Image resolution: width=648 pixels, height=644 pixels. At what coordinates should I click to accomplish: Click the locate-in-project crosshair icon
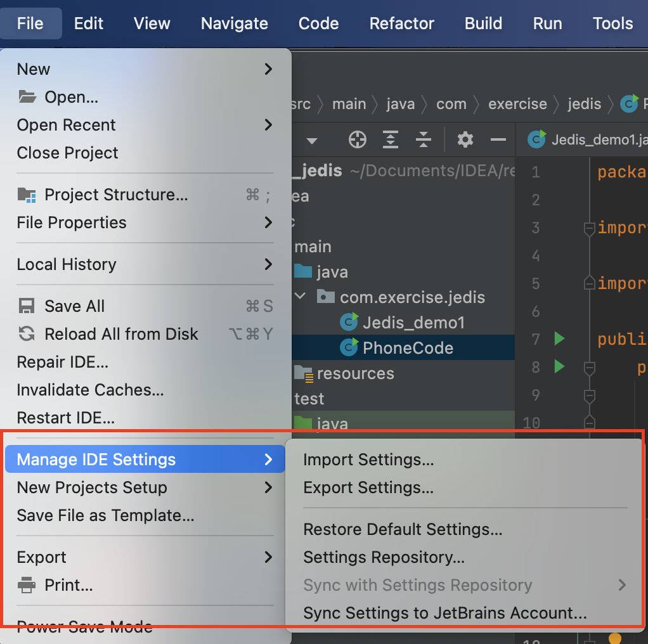357,139
